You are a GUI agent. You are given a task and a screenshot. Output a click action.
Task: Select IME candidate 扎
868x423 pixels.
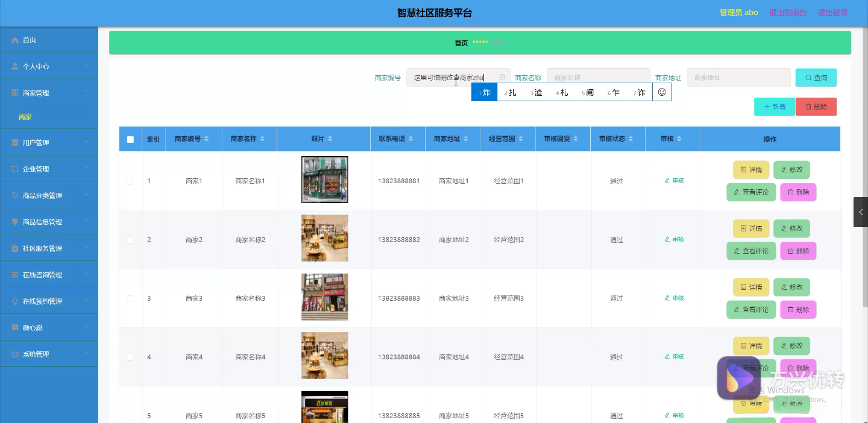511,92
